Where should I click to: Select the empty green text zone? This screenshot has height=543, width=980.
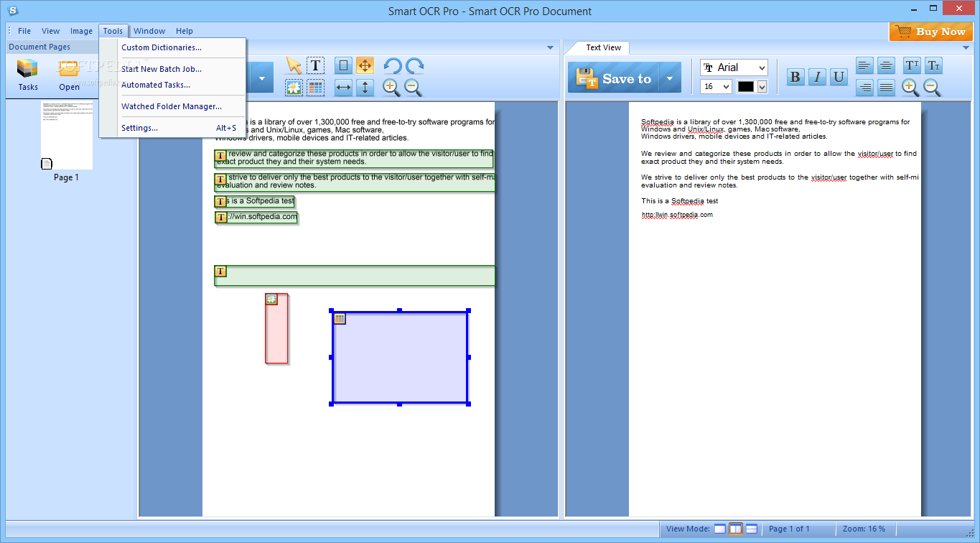pyautogui.click(x=355, y=276)
